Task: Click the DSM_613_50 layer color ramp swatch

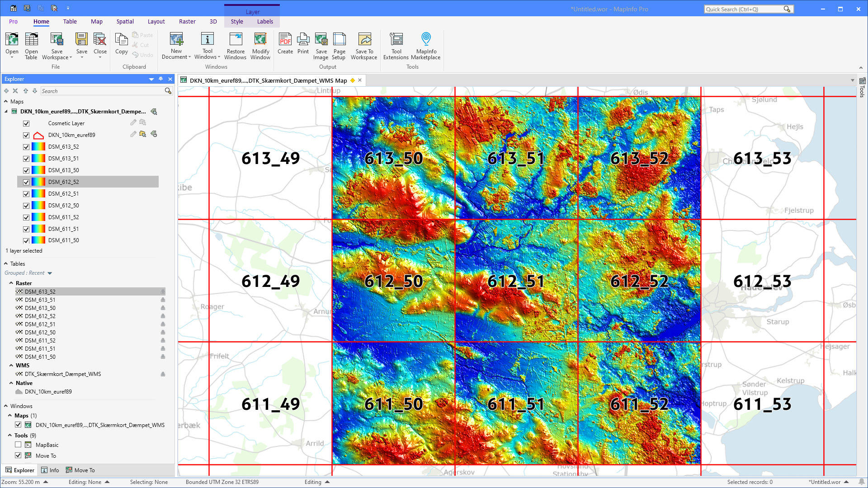Action: coord(38,170)
